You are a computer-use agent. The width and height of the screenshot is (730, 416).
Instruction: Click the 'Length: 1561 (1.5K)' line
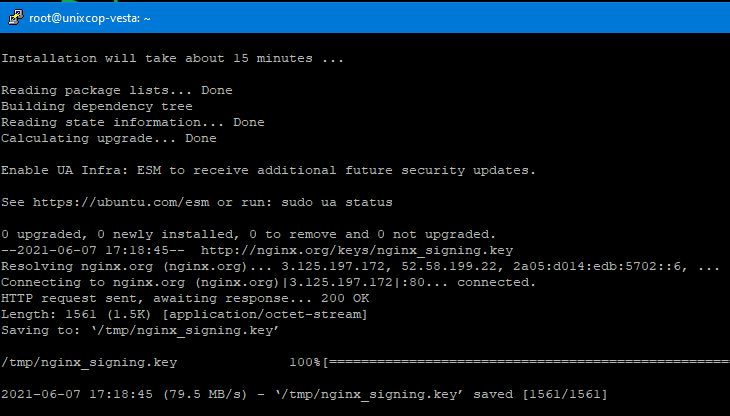pos(184,315)
